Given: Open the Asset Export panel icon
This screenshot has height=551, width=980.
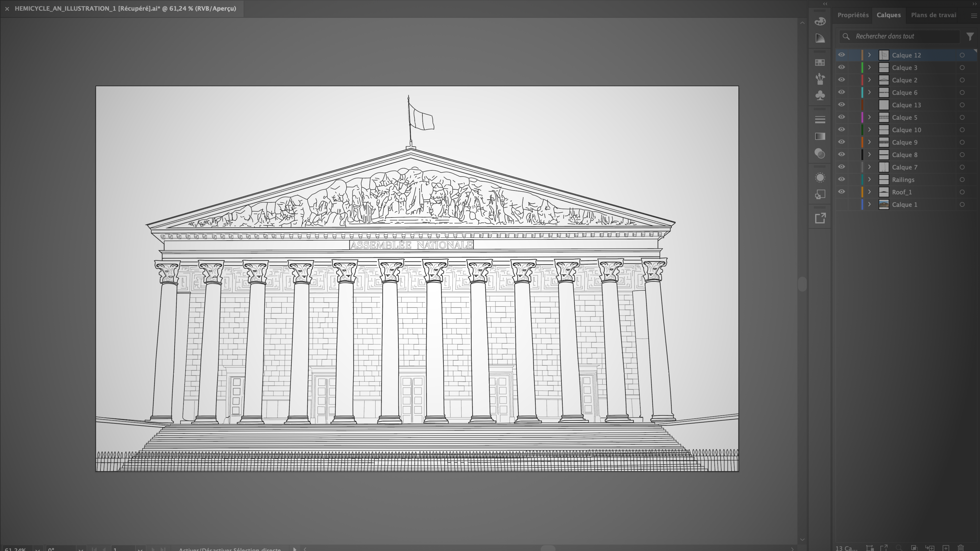Looking at the screenshot, I should (x=820, y=218).
